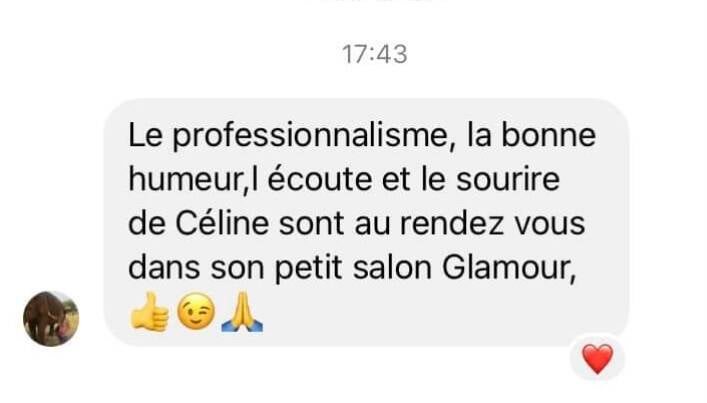Click the opening word "Le" of the message

[x=145, y=135]
